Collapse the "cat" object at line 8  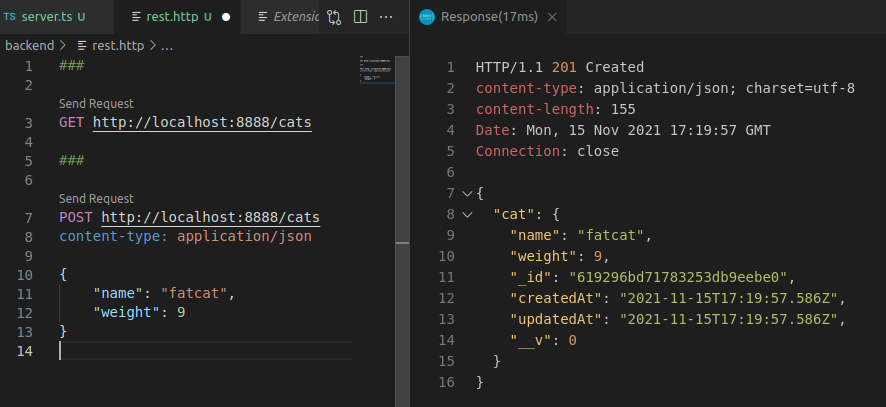point(467,214)
